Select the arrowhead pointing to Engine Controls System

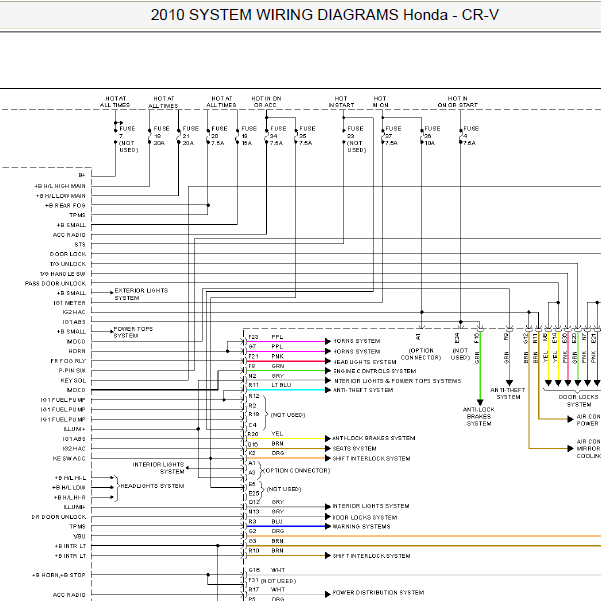328,371
